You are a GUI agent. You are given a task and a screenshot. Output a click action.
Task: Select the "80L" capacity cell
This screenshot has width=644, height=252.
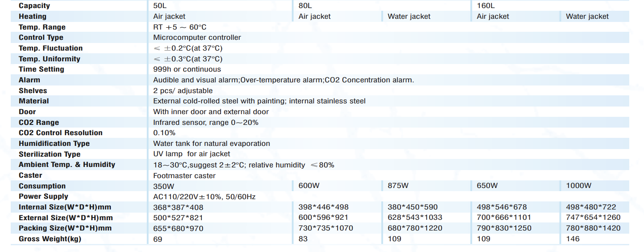[x=306, y=6]
